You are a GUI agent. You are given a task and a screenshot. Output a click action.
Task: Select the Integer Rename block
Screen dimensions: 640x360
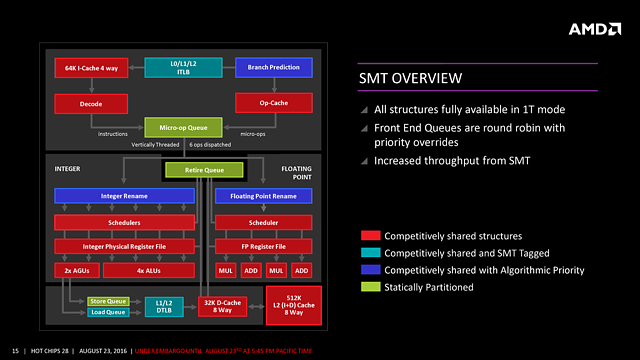[124, 196]
